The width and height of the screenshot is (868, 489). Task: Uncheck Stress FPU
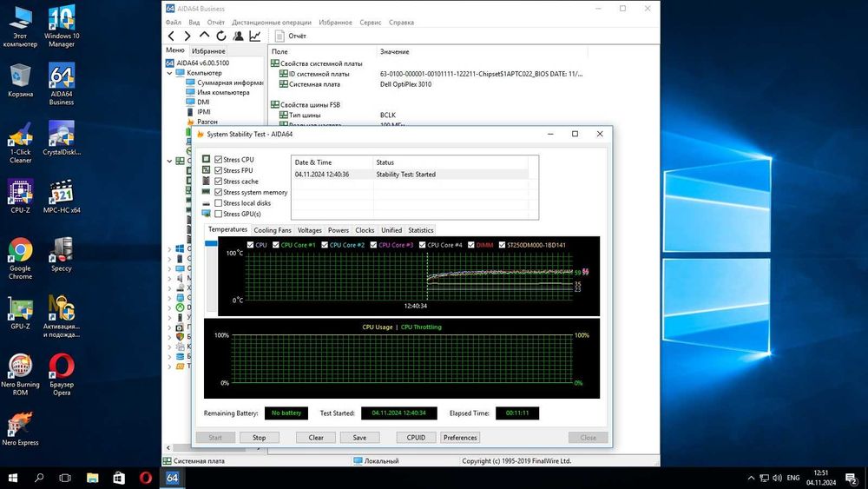coord(218,170)
